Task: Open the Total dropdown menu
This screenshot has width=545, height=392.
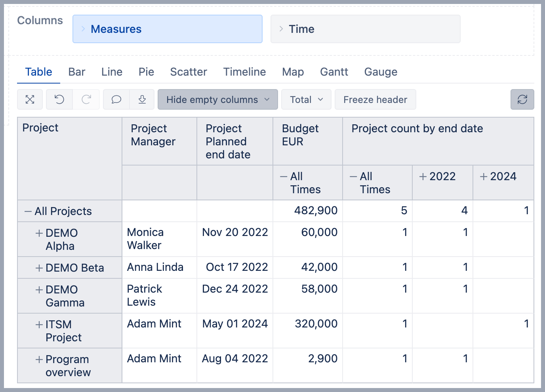Action: click(306, 99)
